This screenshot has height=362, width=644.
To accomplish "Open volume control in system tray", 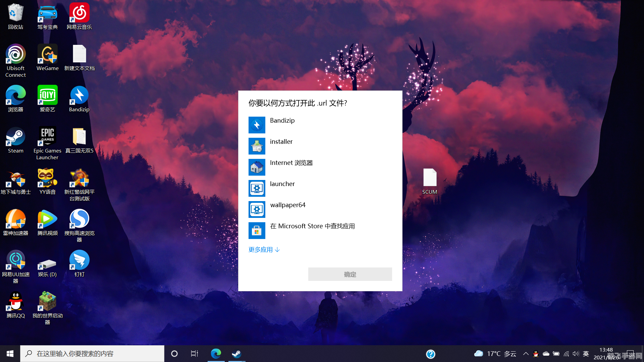I will (x=576, y=354).
